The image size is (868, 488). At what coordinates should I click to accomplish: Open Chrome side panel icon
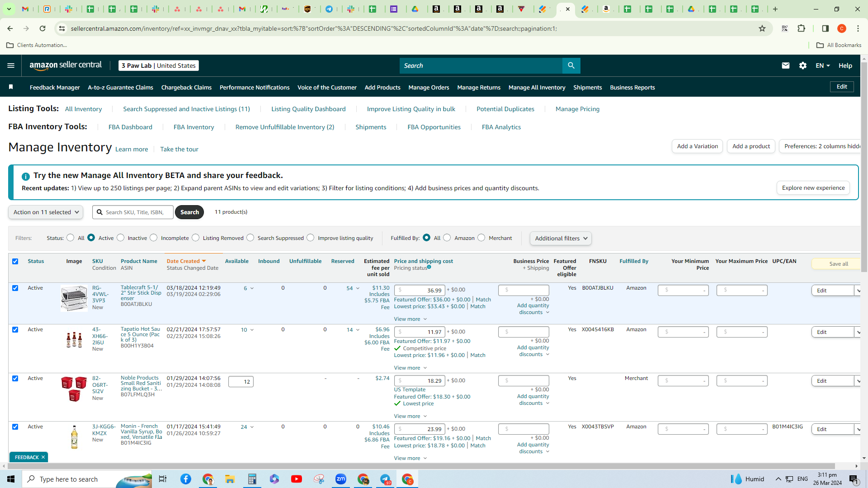click(x=825, y=28)
